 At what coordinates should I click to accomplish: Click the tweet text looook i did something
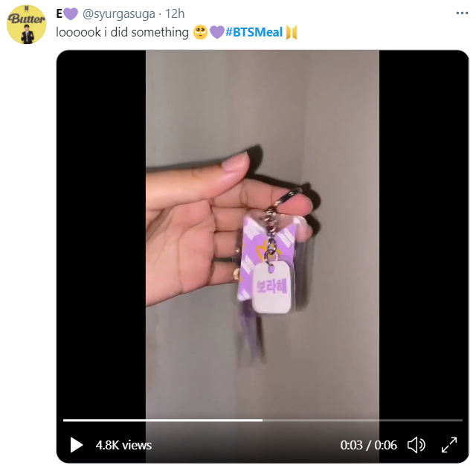[122, 32]
